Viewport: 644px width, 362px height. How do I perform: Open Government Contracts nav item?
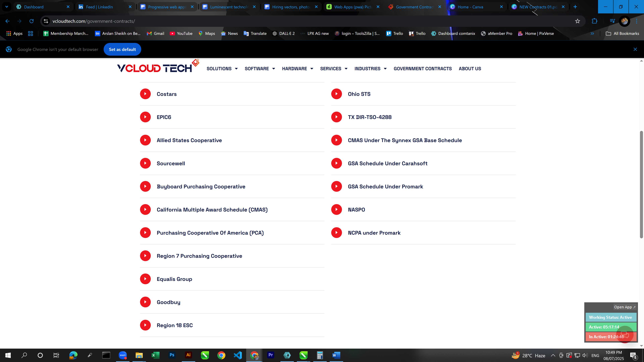[x=423, y=68]
